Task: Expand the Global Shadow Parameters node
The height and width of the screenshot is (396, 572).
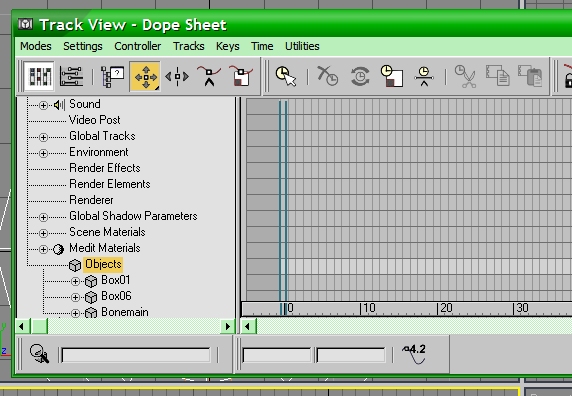Action: point(43,217)
